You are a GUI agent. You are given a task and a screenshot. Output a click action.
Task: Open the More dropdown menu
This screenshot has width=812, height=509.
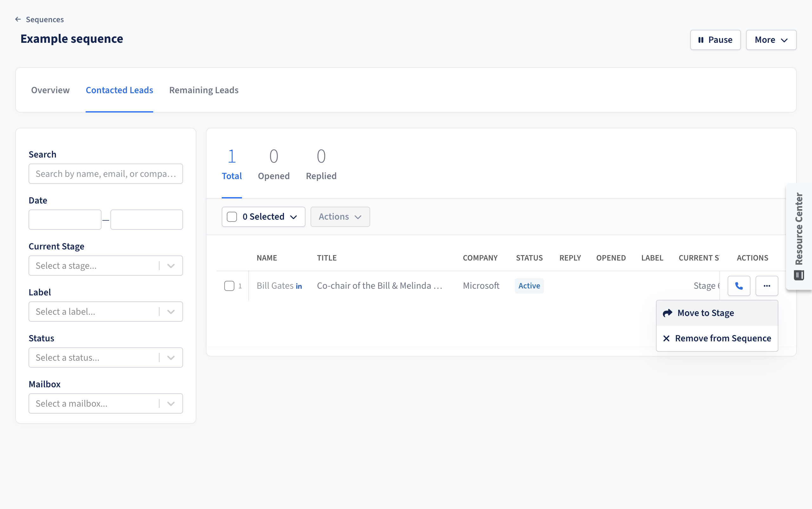tap(771, 40)
